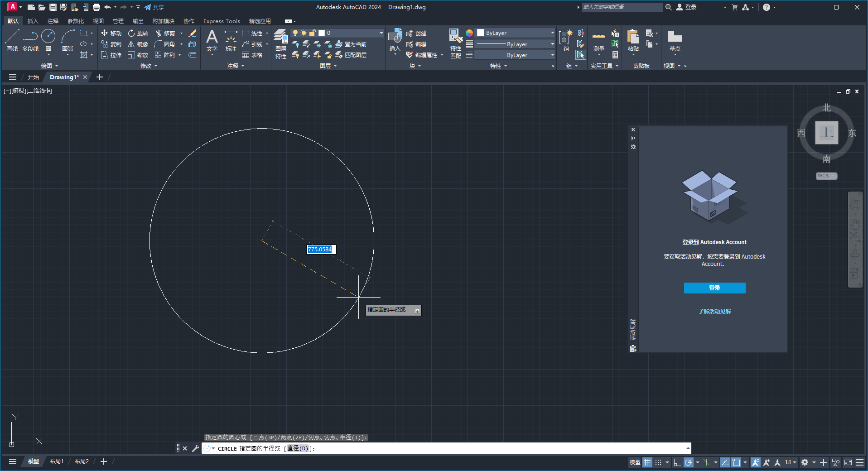Toggle object snap tracking in status bar
This screenshot has width=868, height=471.
tap(725, 462)
